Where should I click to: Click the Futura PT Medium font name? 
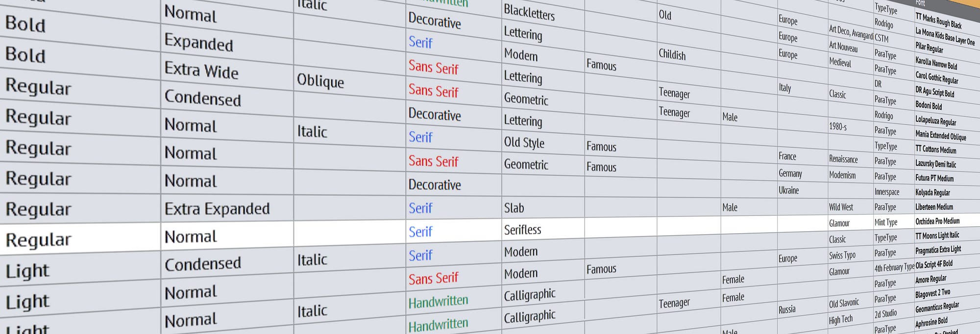934,178
